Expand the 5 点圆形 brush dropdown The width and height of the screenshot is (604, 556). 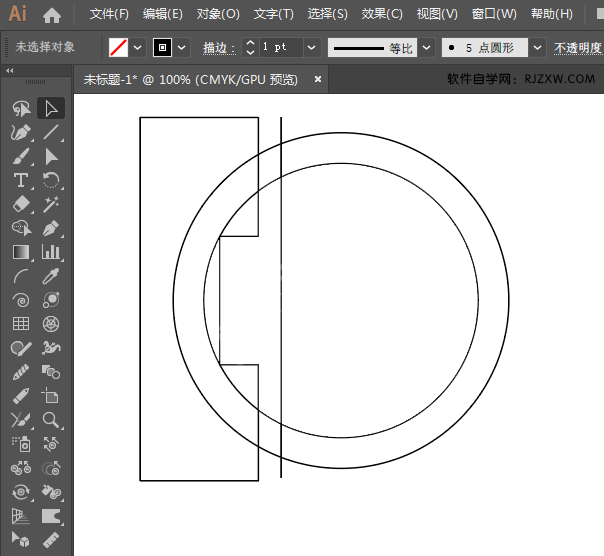click(538, 47)
